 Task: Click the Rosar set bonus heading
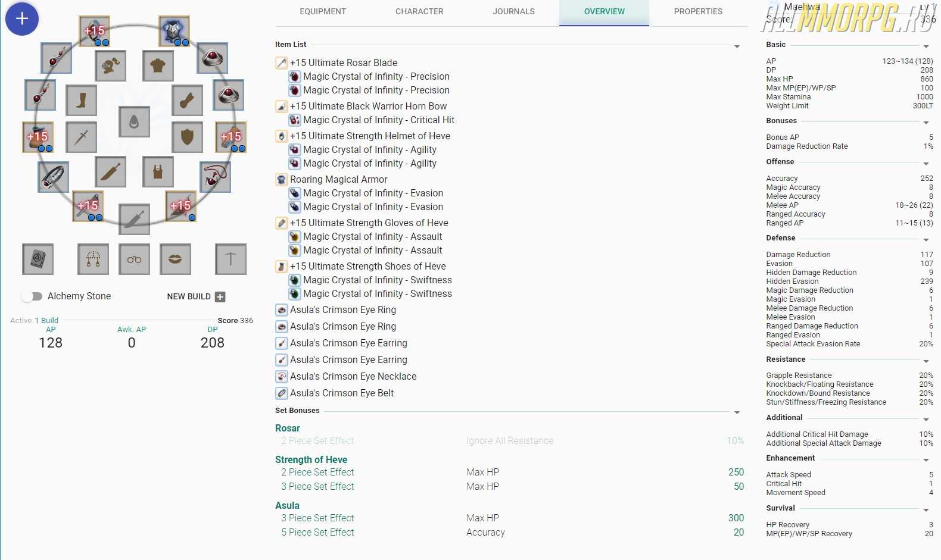coord(288,428)
